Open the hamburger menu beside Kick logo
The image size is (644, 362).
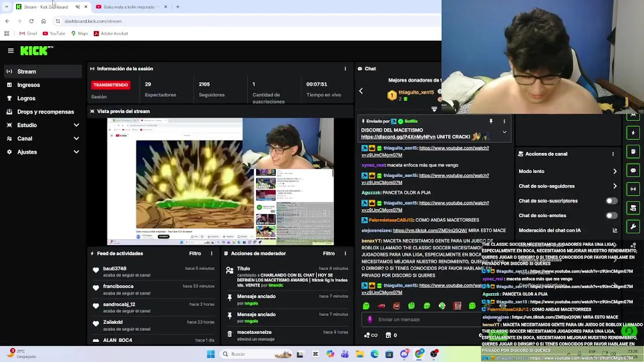11,50
